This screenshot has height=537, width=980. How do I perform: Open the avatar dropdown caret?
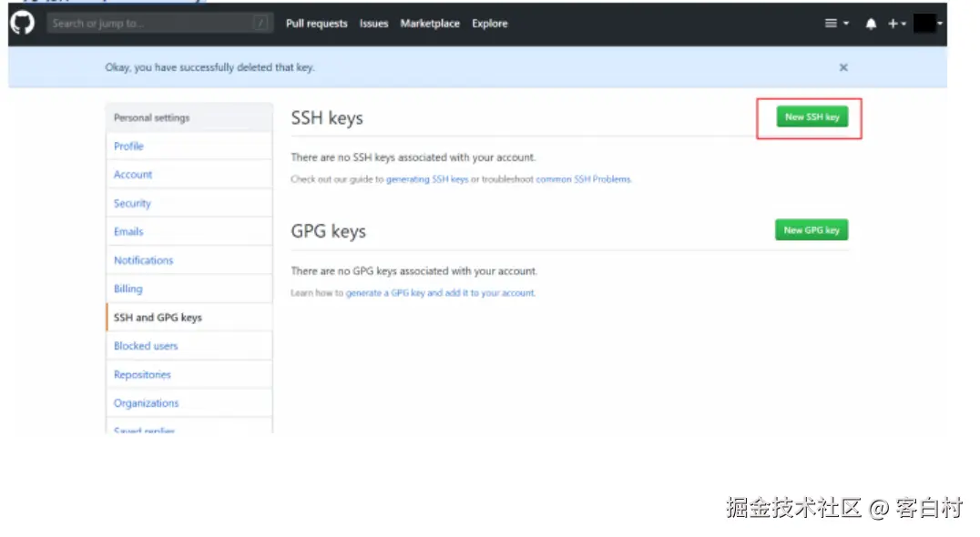[x=939, y=25]
